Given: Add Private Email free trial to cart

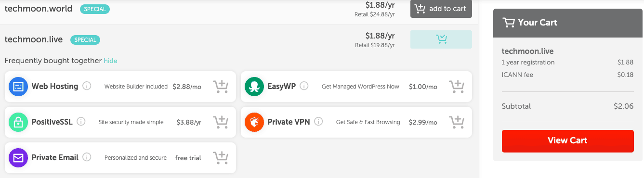Looking at the screenshot, I should tap(221, 158).
